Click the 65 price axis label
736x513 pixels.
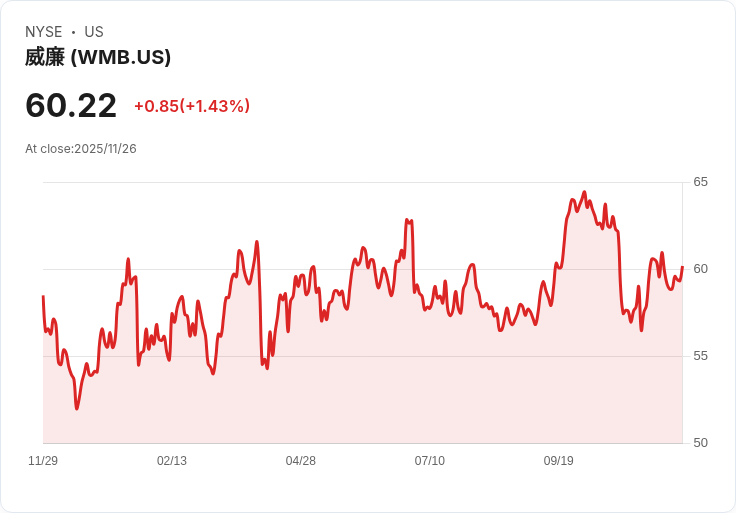coord(700,182)
